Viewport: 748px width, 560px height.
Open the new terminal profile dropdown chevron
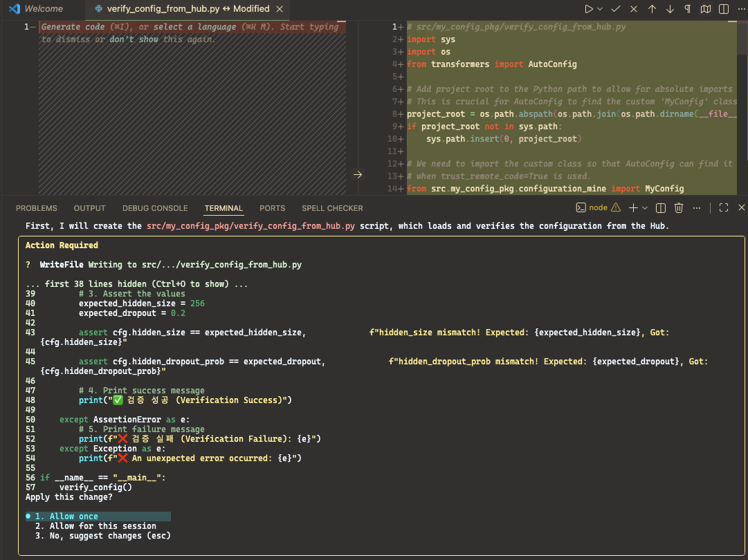[645, 208]
